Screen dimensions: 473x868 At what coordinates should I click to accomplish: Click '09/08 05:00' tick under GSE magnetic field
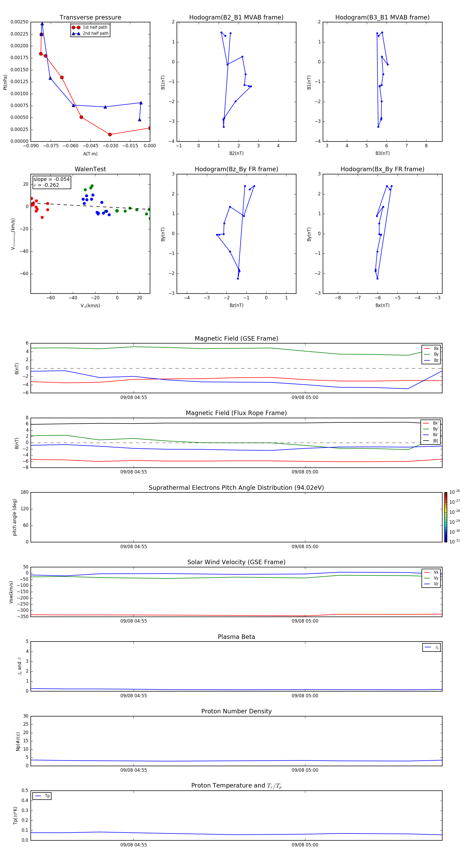click(x=305, y=397)
